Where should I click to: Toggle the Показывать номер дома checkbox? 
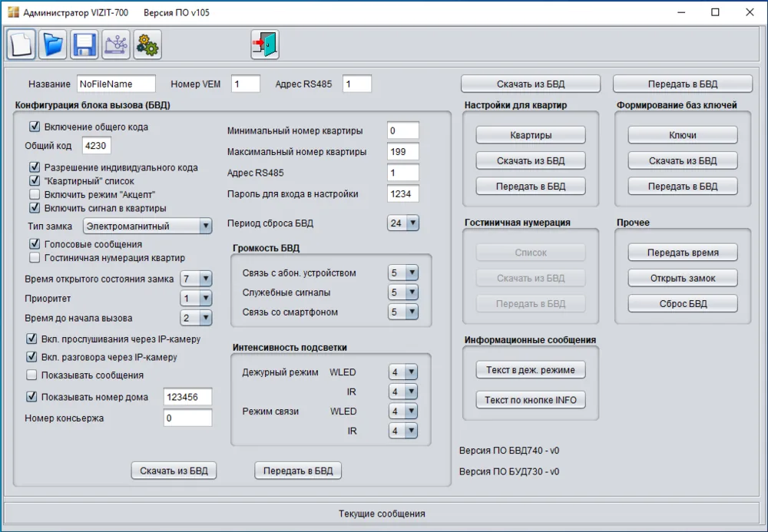pyautogui.click(x=31, y=396)
